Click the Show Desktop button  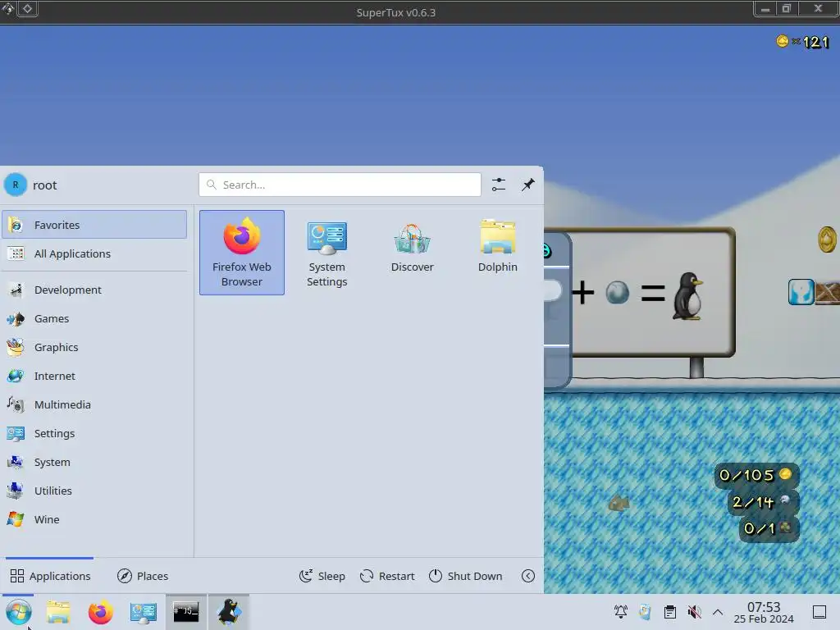coord(819,612)
